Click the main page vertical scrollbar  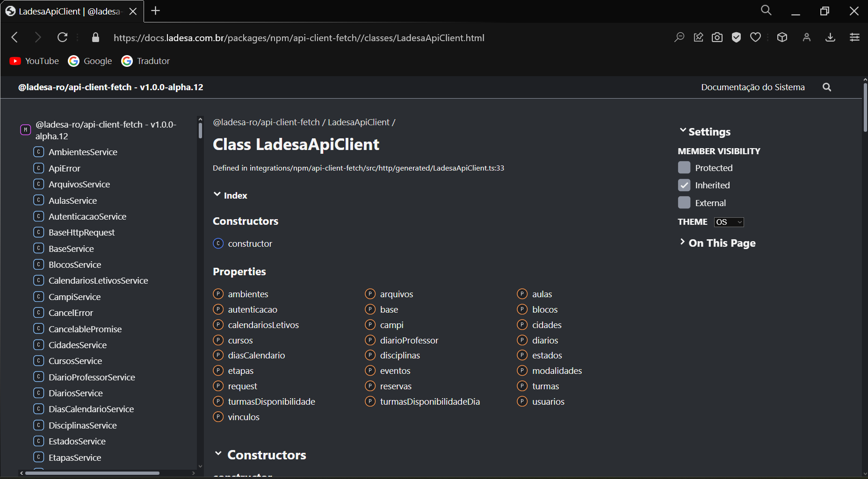coord(865,107)
